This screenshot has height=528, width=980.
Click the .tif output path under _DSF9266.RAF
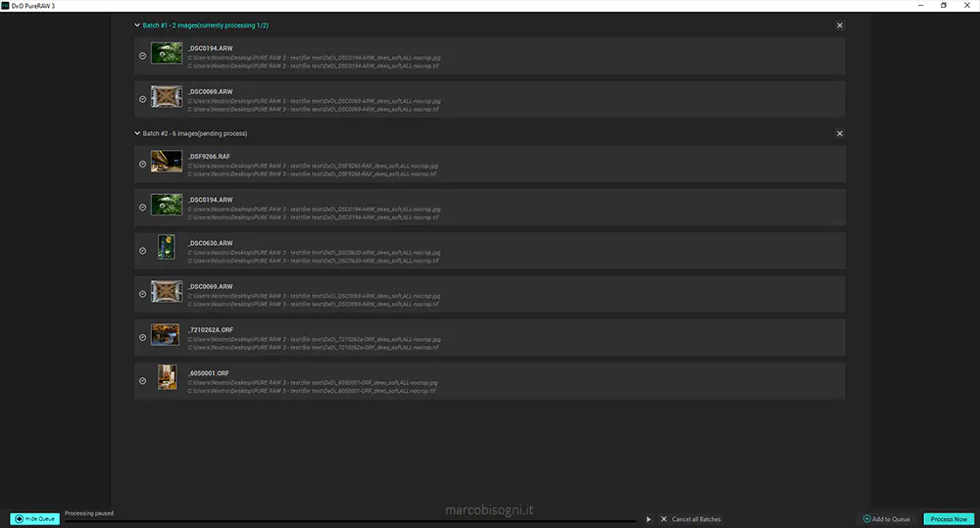pyautogui.click(x=312, y=174)
